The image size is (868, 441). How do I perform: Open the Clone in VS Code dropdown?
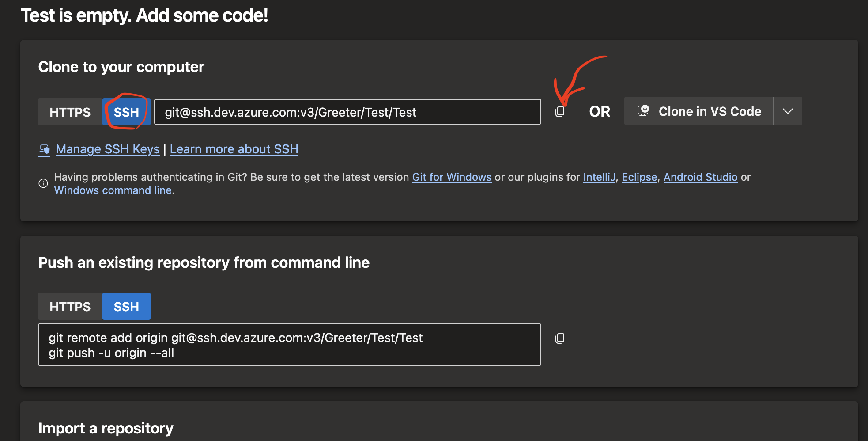point(787,111)
